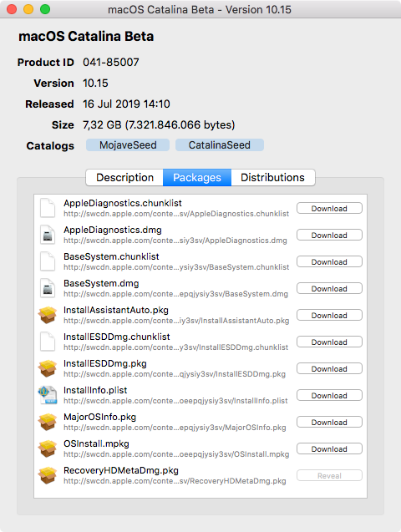This screenshot has width=401, height=532.
Task: Download BaseSystem.chunklist
Action: click(329, 262)
